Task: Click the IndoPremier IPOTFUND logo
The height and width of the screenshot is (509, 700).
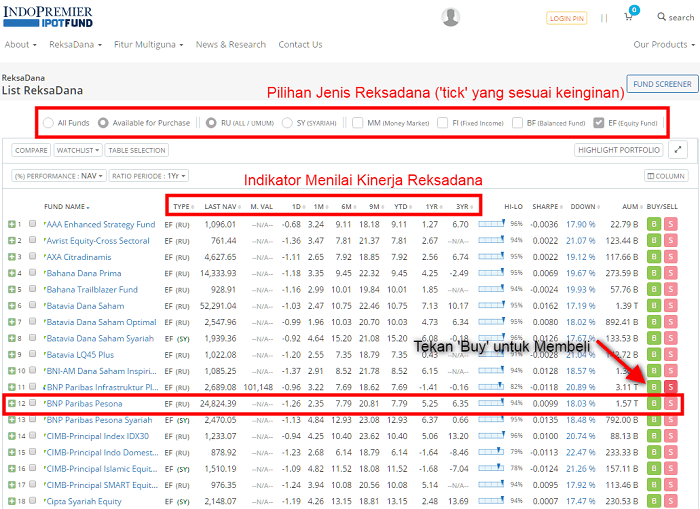Action: (x=48, y=17)
